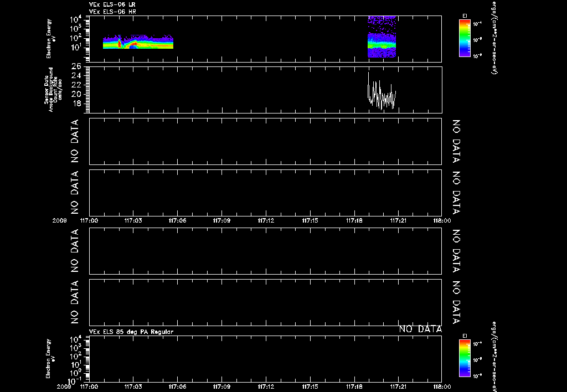Screen dimensions: 567x392
Task: Click '117:18' on the middle time axis
Action: pyautogui.click(x=354, y=220)
